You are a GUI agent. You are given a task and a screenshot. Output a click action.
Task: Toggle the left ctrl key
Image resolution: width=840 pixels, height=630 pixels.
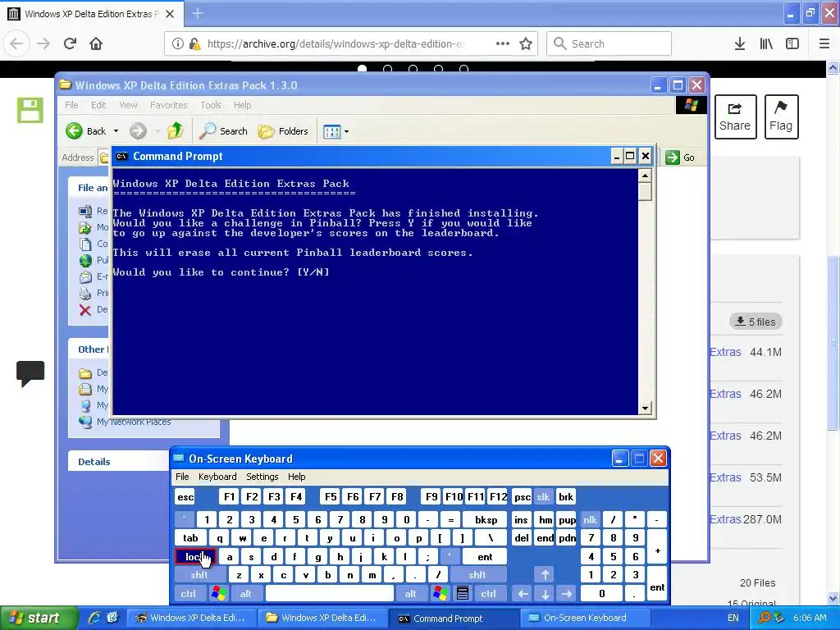189,594
